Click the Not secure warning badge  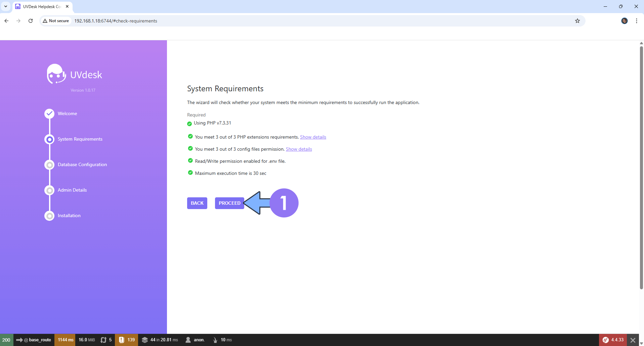(x=56, y=21)
